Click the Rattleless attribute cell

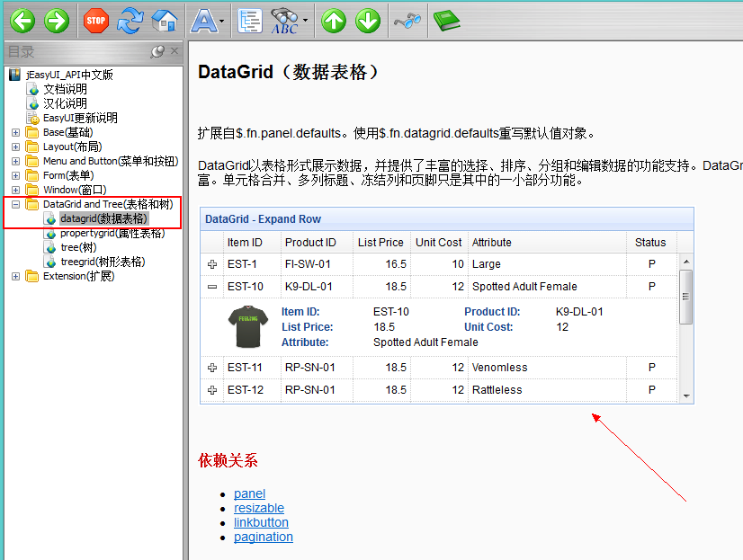coord(547,389)
